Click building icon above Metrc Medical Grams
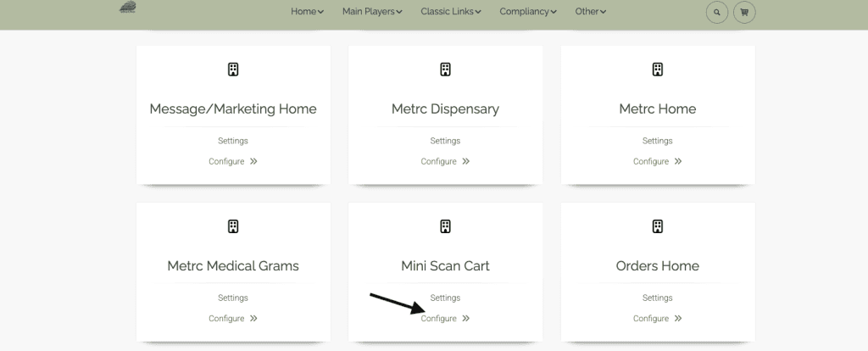Viewport: 868px width, 351px height. pos(233,226)
